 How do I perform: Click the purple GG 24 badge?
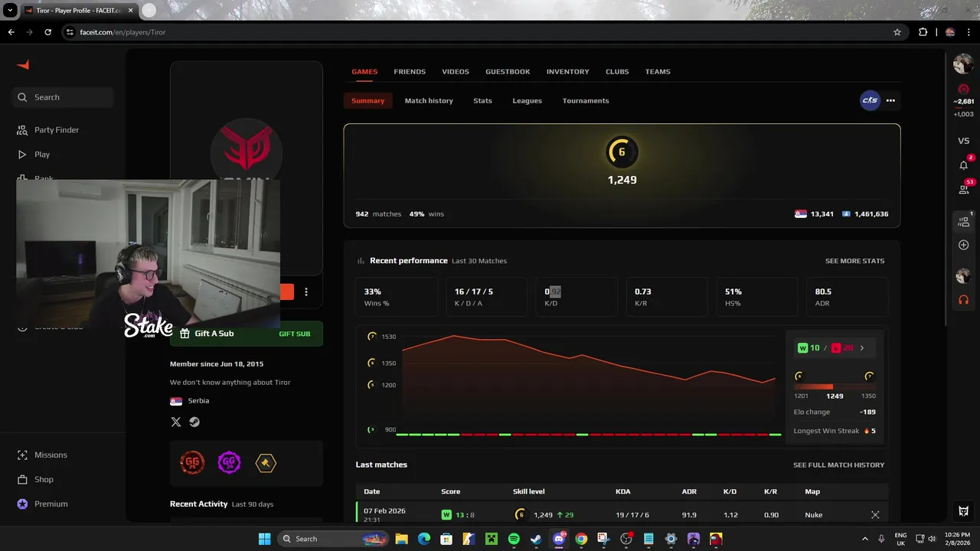pos(229,463)
